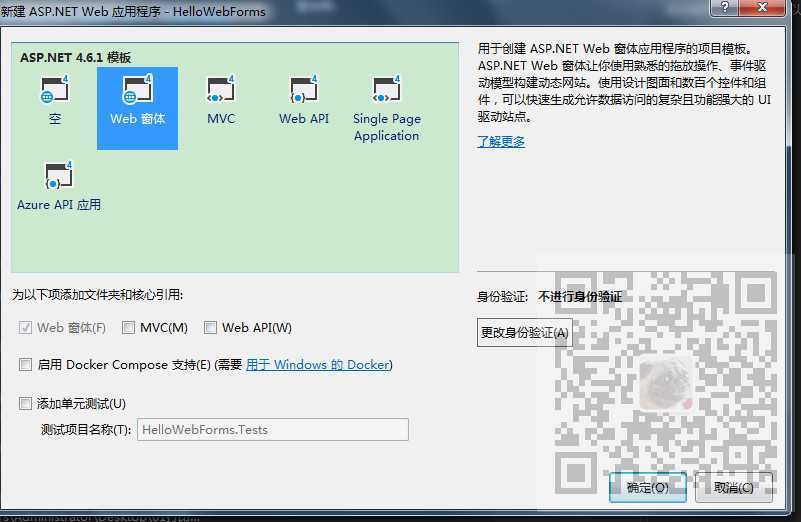Image resolution: width=801 pixels, height=522 pixels.
Task: Click the help question mark button
Action: (x=724, y=8)
